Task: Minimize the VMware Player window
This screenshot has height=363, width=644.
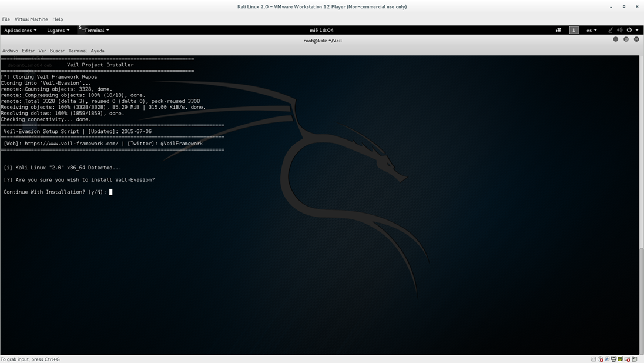Action: [611, 7]
